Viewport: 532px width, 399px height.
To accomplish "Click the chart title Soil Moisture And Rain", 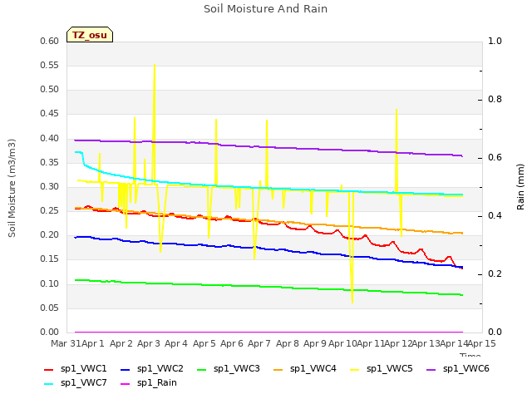I will pyautogui.click(x=265, y=9).
